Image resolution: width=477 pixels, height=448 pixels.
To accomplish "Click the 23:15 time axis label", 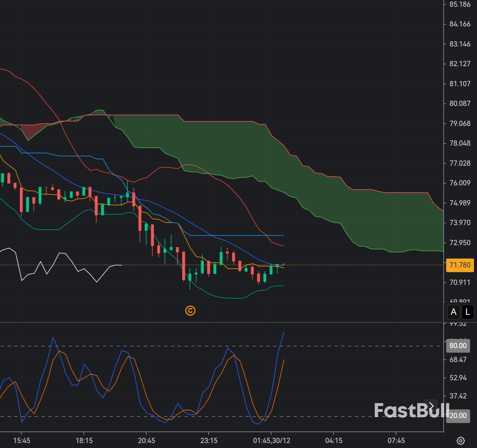I will tap(209, 440).
